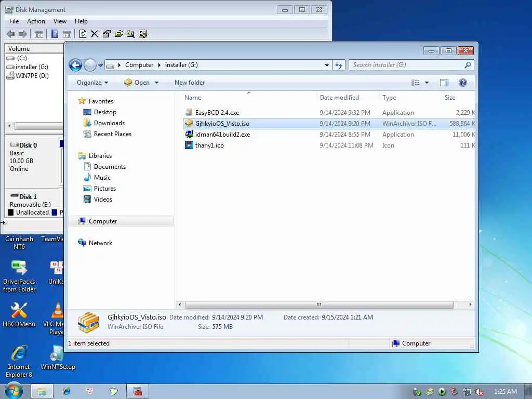532x399 pixels.
Task: Open the view options dropdown arrow
Action: pyautogui.click(x=427, y=83)
